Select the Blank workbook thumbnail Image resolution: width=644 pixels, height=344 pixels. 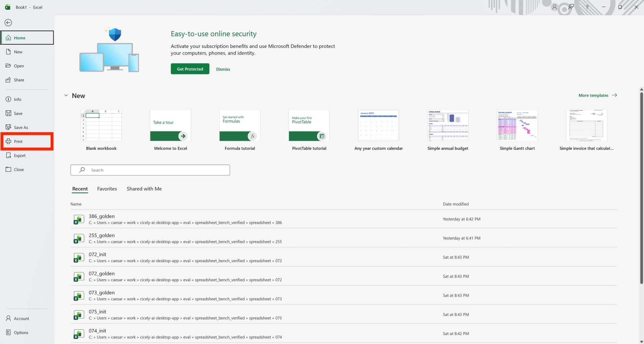101,125
